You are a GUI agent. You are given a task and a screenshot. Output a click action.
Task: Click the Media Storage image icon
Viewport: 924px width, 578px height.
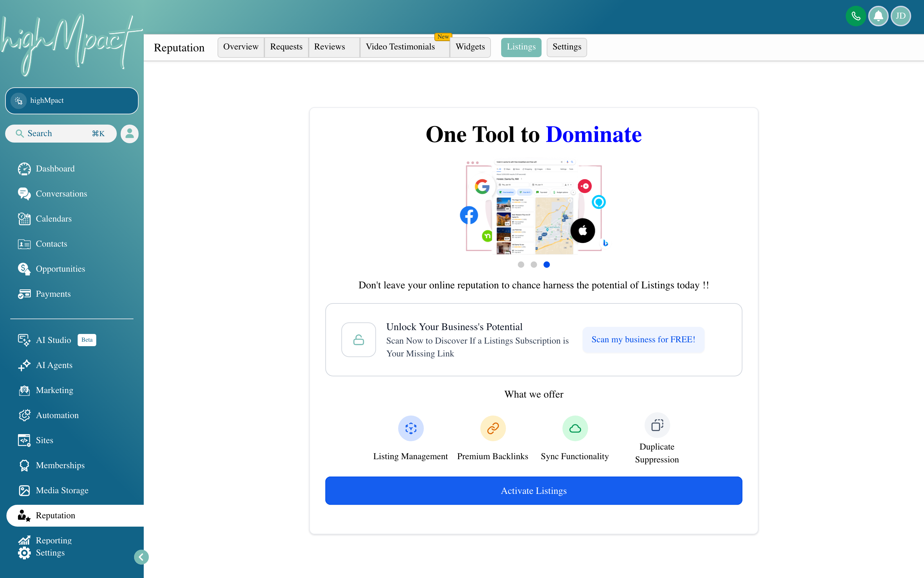24,490
